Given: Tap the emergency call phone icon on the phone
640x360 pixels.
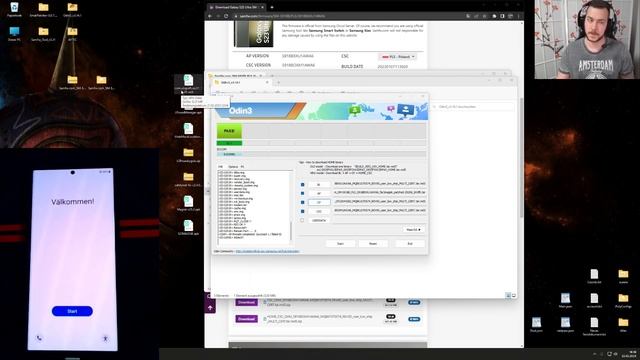Looking at the screenshot, I should pyautogui.click(x=39, y=338).
